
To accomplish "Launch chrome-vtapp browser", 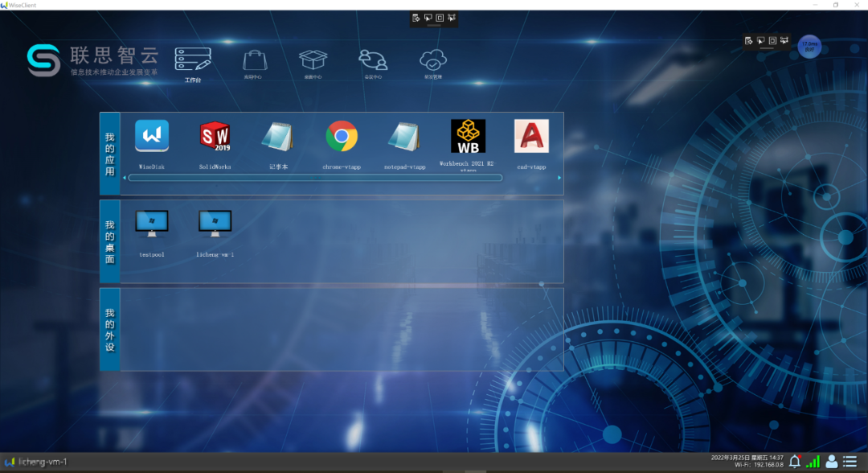I will pyautogui.click(x=342, y=137).
